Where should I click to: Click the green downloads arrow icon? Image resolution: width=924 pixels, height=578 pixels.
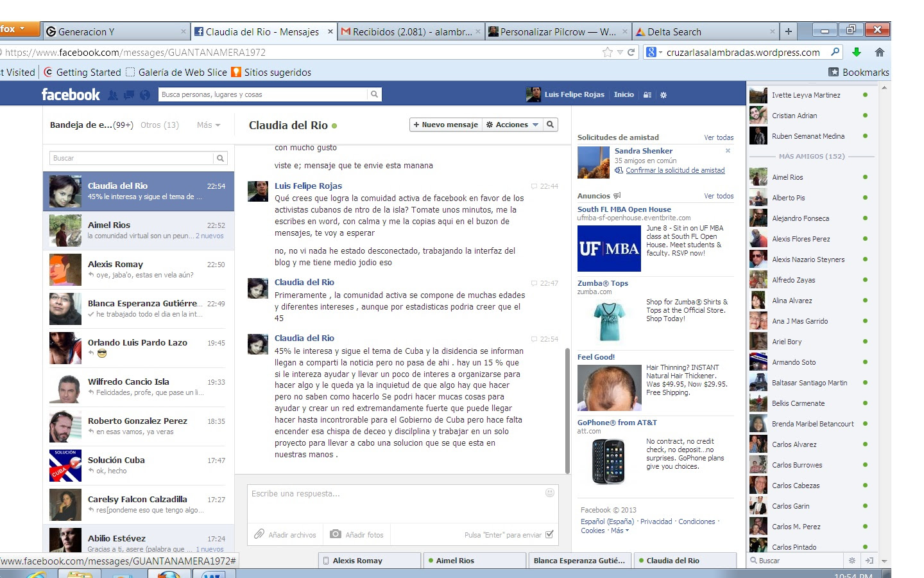click(x=856, y=52)
